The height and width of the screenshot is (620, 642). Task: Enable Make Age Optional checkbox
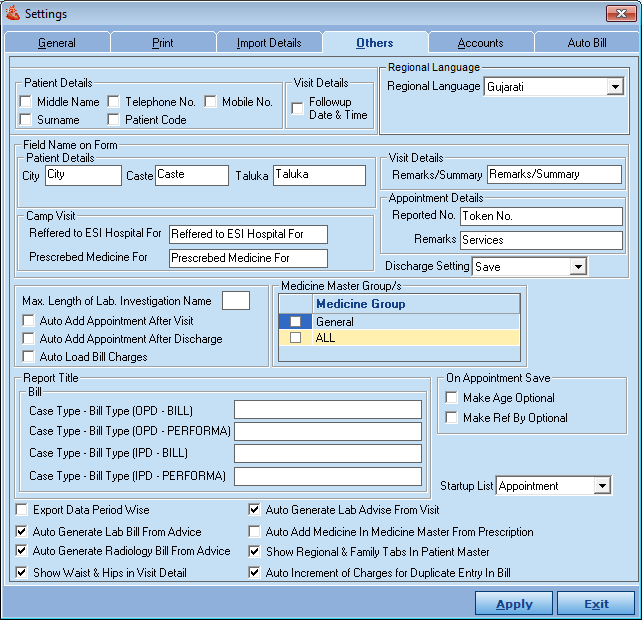452,398
